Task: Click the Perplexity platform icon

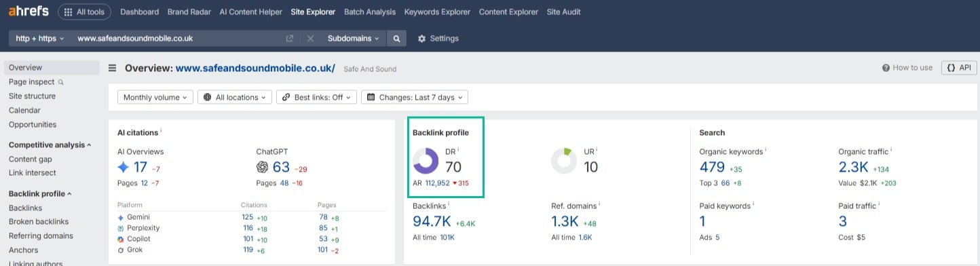Action: (x=121, y=228)
